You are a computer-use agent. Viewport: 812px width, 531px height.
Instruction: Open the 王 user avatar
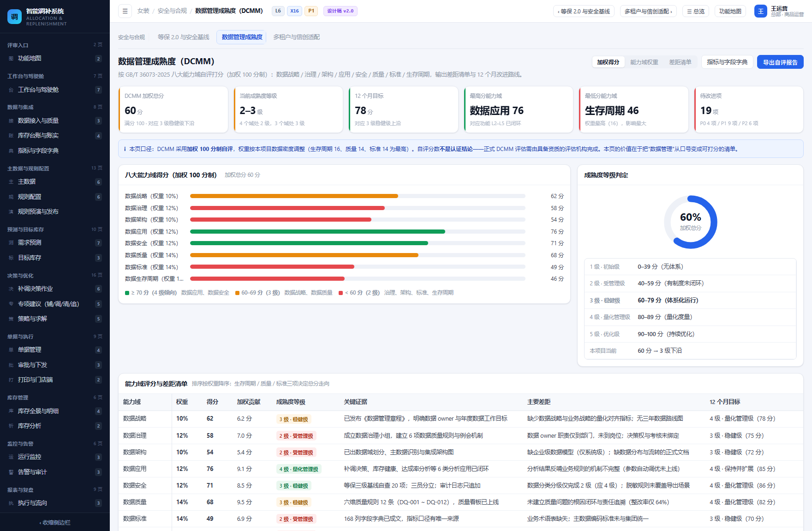tap(760, 11)
